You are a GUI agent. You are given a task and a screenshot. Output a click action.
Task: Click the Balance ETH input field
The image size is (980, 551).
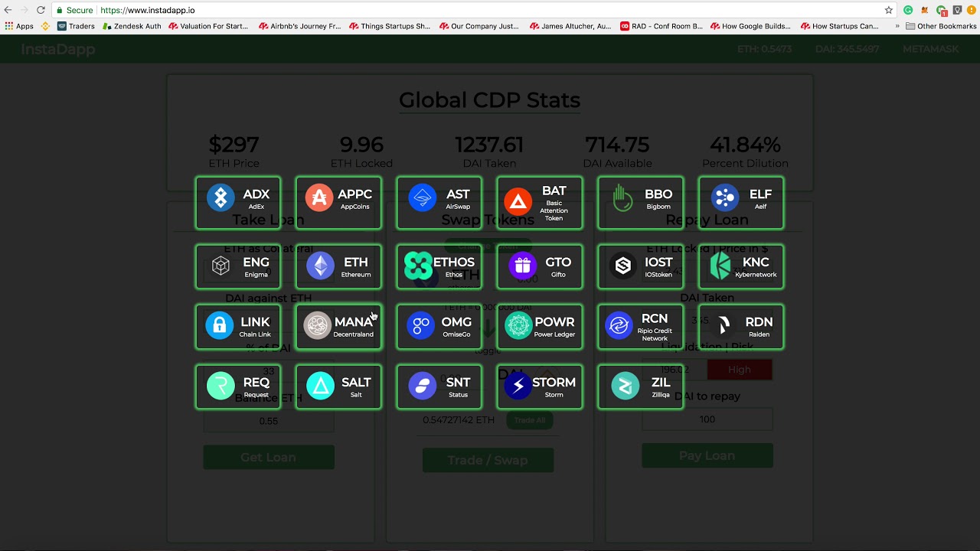269,421
